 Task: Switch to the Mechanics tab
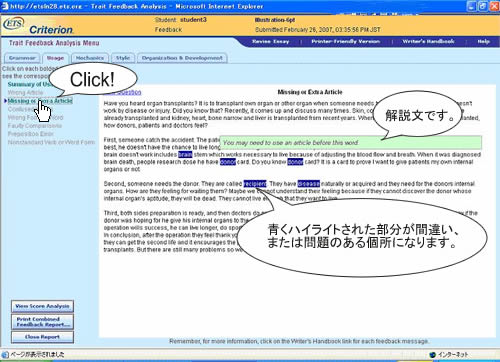coord(90,58)
